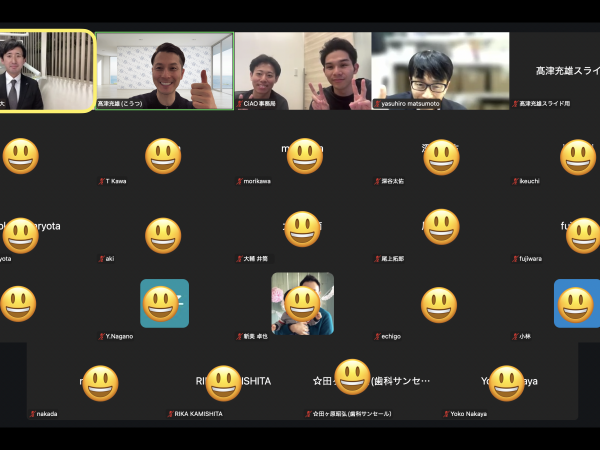Click muted mic icon next to CIAO 事務局
Viewport: 600px width, 450px height.
click(240, 103)
